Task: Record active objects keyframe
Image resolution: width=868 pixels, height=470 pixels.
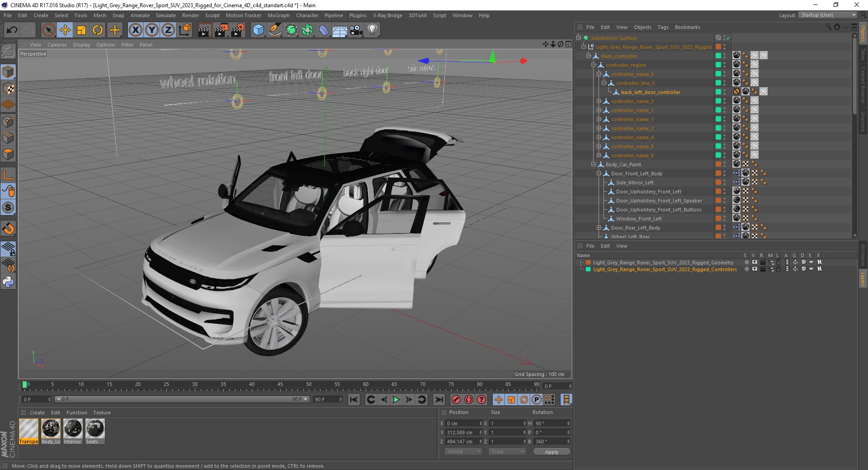Action: (456, 399)
